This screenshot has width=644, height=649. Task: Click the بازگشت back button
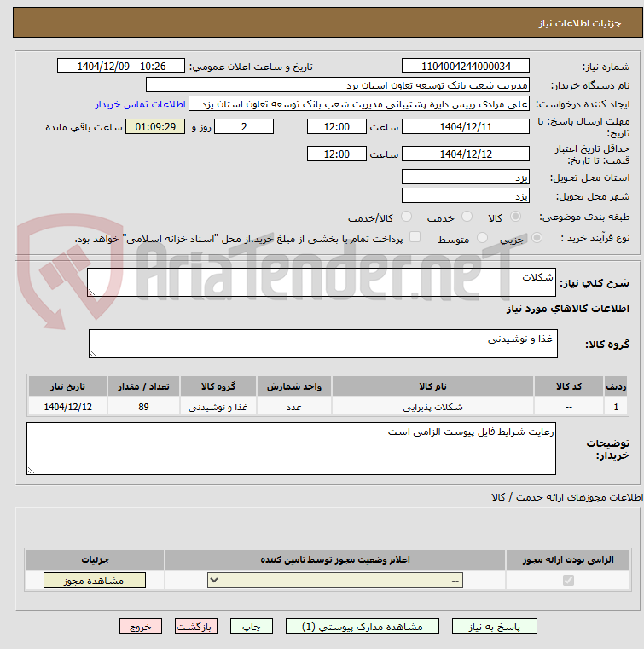pyautogui.click(x=196, y=626)
